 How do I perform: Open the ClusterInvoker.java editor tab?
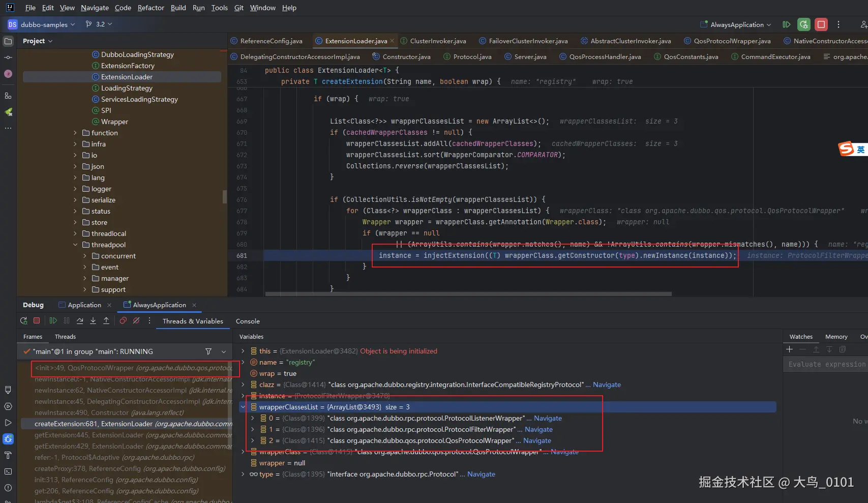pos(437,41)
